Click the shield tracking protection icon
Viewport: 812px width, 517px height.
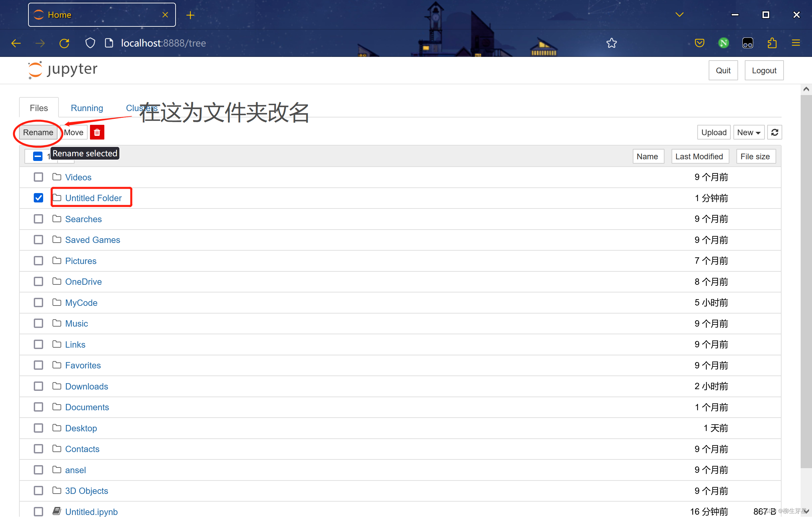point(90,43)
